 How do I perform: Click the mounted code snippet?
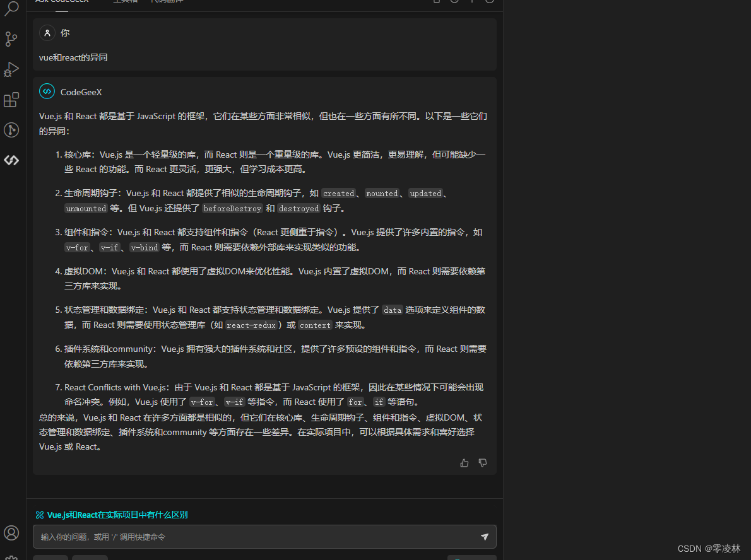tap(382, 194)
